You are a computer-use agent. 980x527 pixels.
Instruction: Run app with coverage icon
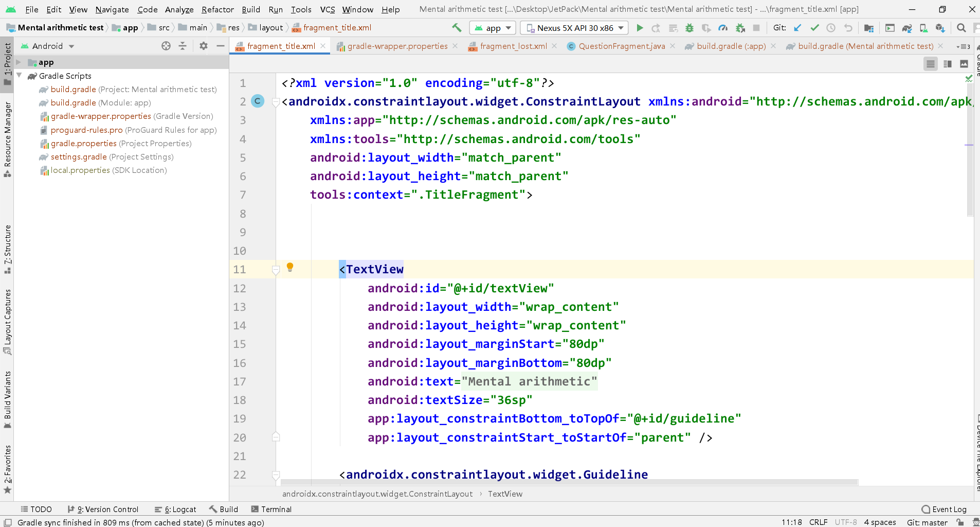706,28
